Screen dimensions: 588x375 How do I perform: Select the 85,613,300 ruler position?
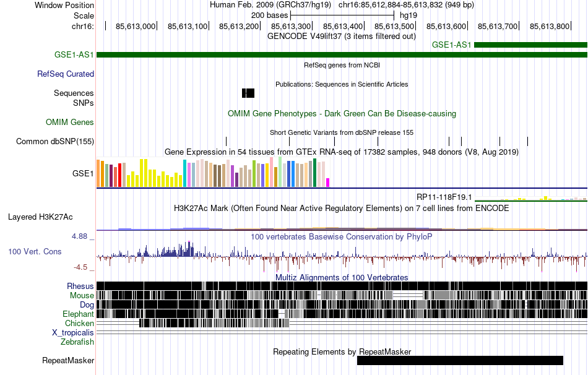coord(291,26)
